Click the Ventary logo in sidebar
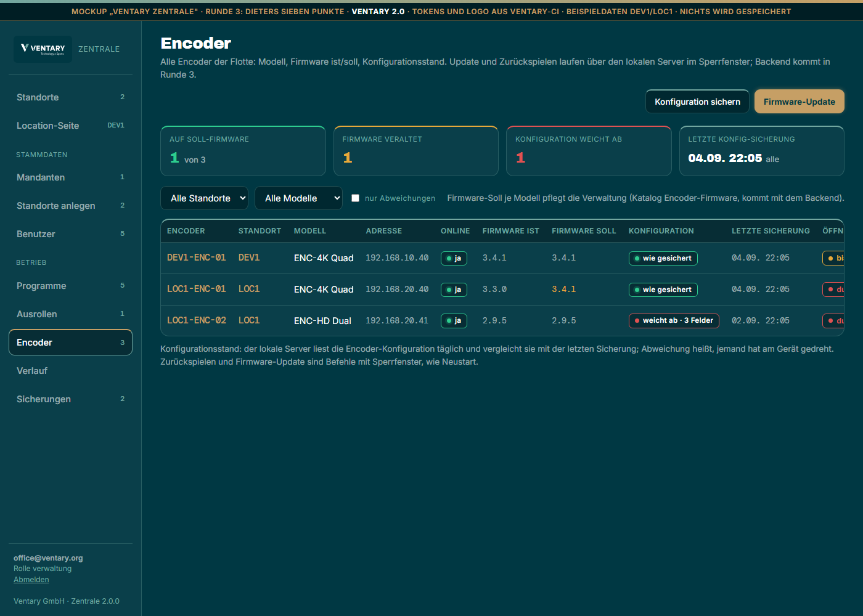Image resolution: width=863 pixels, height=616 pixels. pos(43,49)
